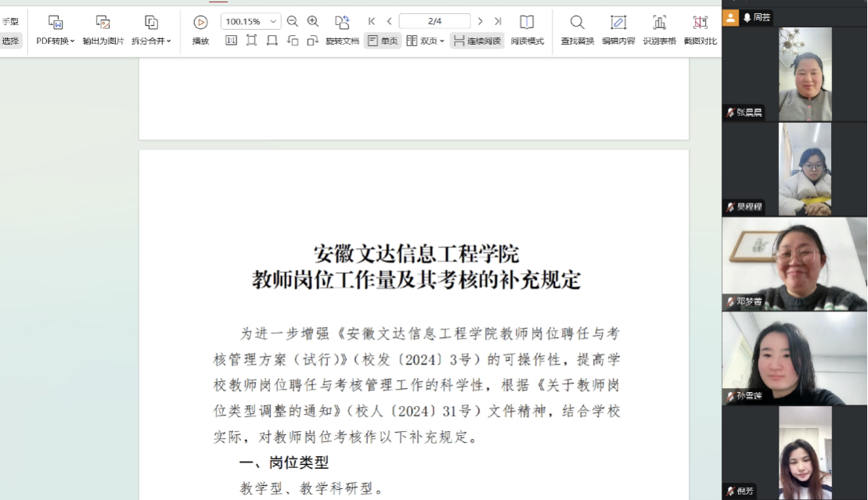
Task: Switch to 双页 double page view
Action: point(421,41)
